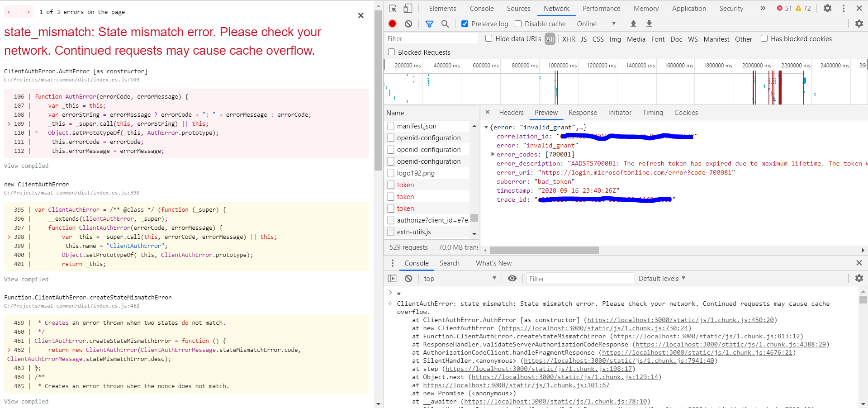Stop recording the network log
This screenshot has height=408, width=868.
(392, 24)
